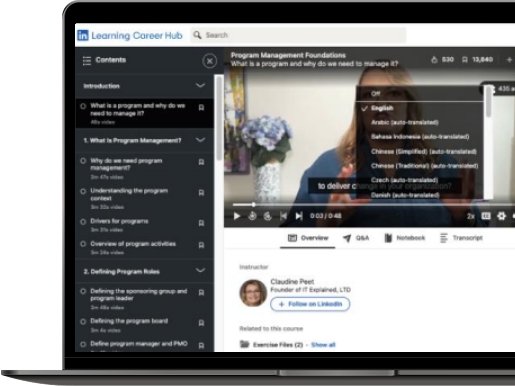Bookmark 'Define program manager and PMO'
The height and width of the screenshot is (386, 515).
point(201,346)
